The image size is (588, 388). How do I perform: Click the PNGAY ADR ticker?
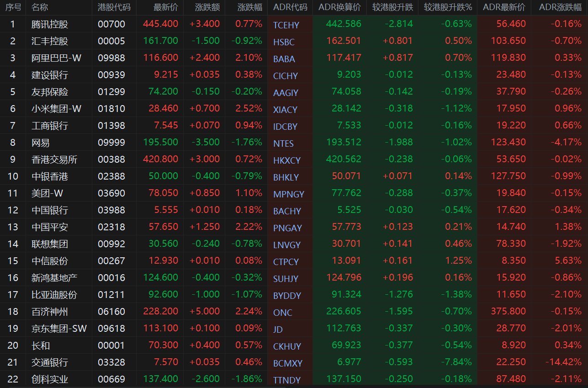point(286,228)
